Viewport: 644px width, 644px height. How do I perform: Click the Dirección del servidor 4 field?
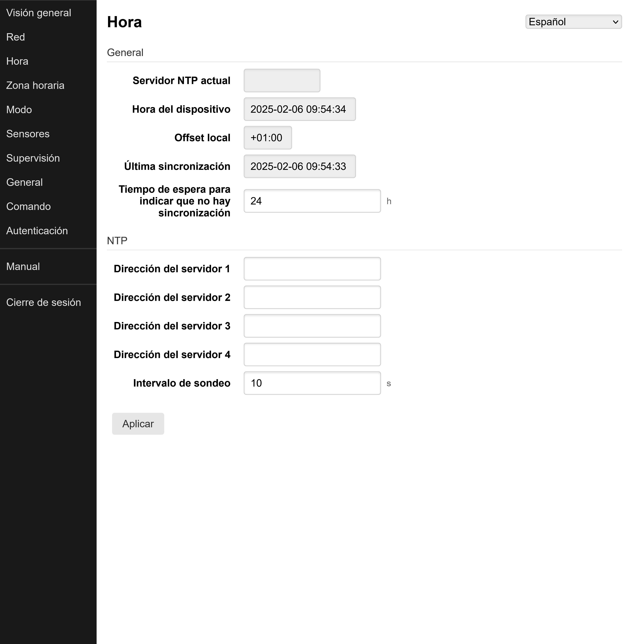point(312,354)
